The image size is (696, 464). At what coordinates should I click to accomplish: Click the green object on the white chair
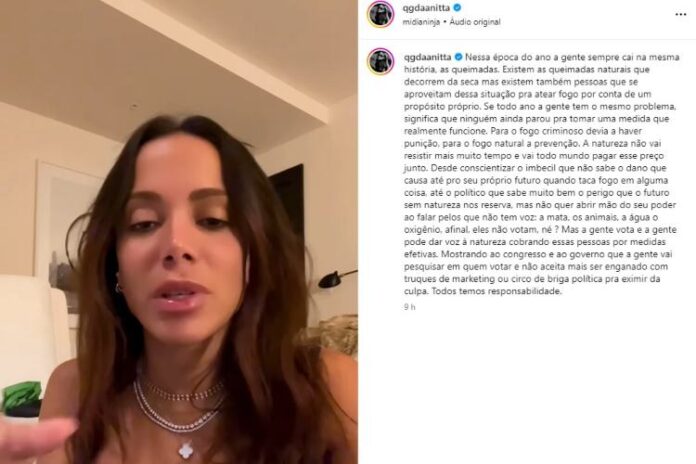coord(21,396)
